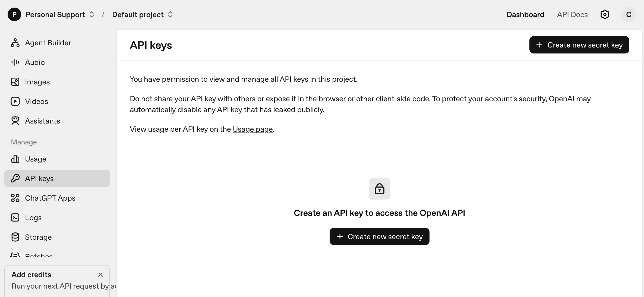This screenshot has height=297, width=644.
Task: Click the Logs terminal icon
Action: coord(15,217)
